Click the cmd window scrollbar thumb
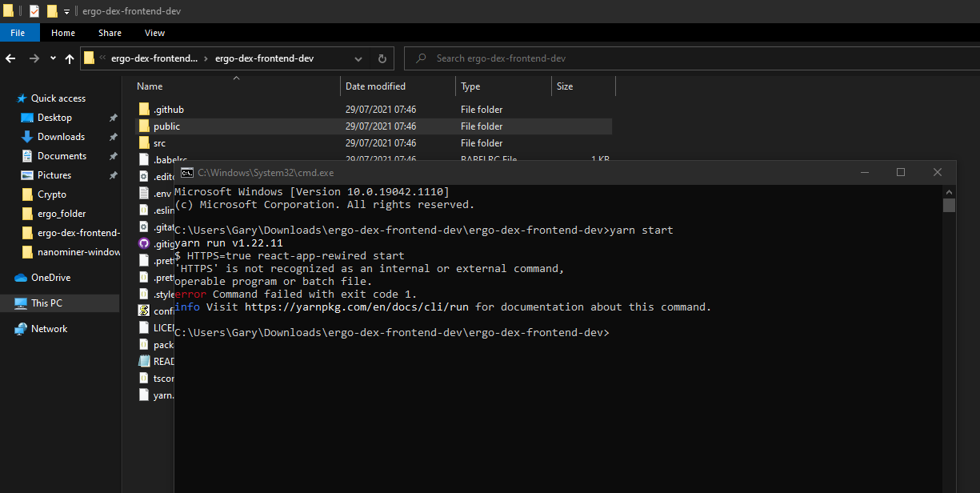The width and height of the screenshot is (980, 493). [949, 206]
